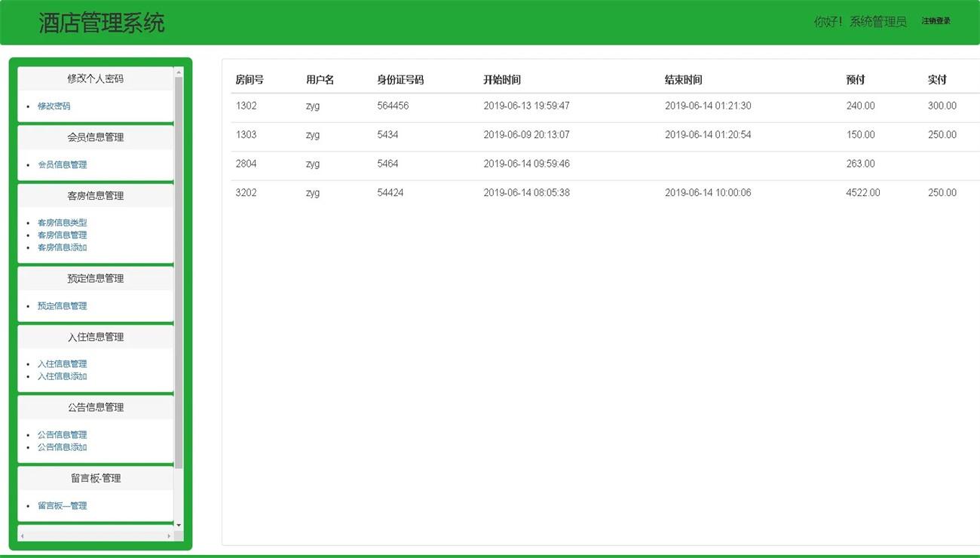Open the 预定信息管理 link

(x=62, y=305)
